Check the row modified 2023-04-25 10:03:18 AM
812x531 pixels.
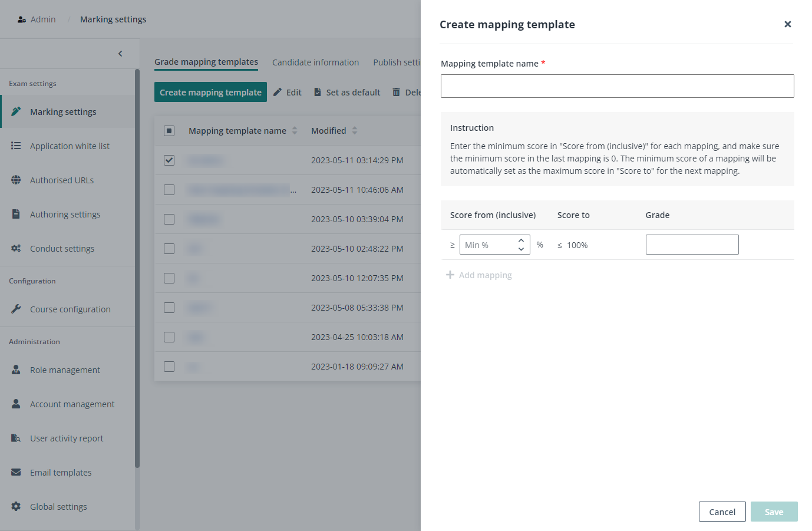click(169, 337)
